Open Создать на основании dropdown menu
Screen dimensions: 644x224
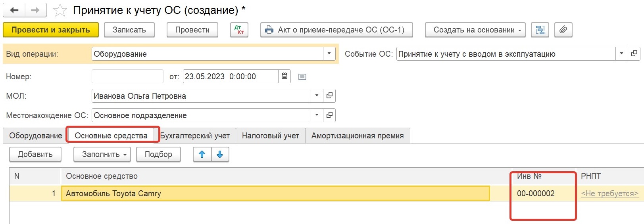pyautogui.click(x=475, y=30)
